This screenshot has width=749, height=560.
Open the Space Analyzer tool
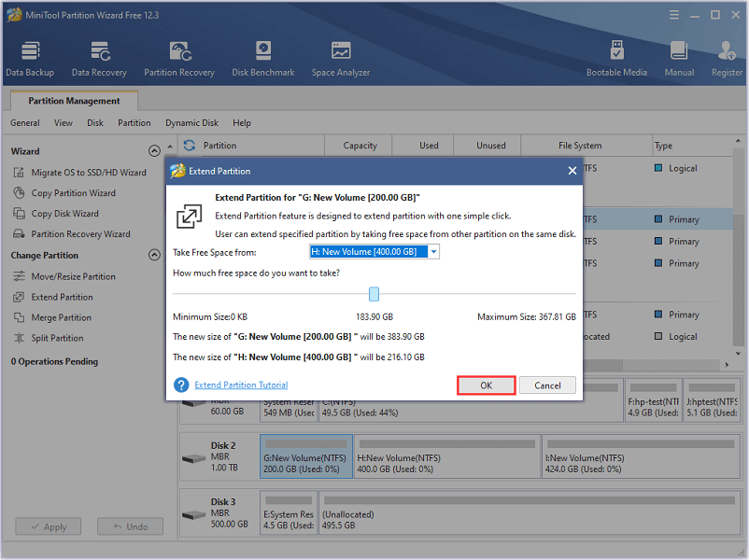(x=341, y=60)
